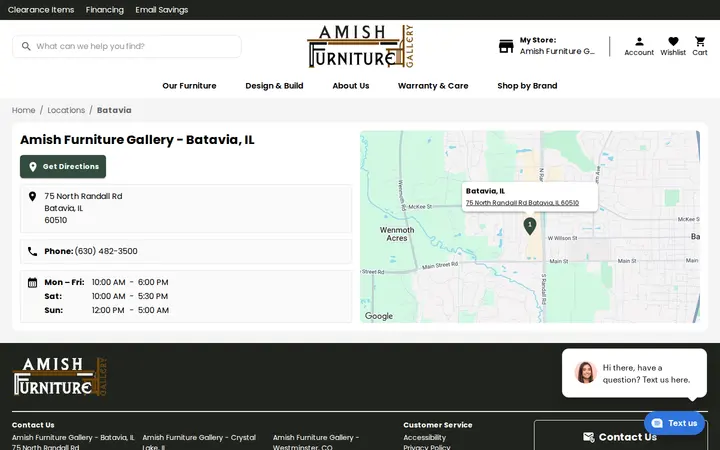Open the Account person icon
The width and height of the screenshot is (720, 450).
(x=639, y=42)
